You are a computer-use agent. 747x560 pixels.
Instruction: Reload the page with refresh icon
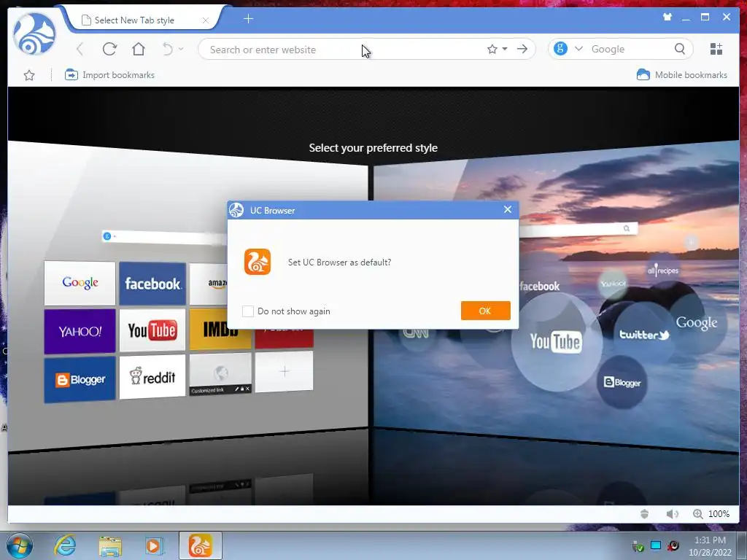[109, 49]
